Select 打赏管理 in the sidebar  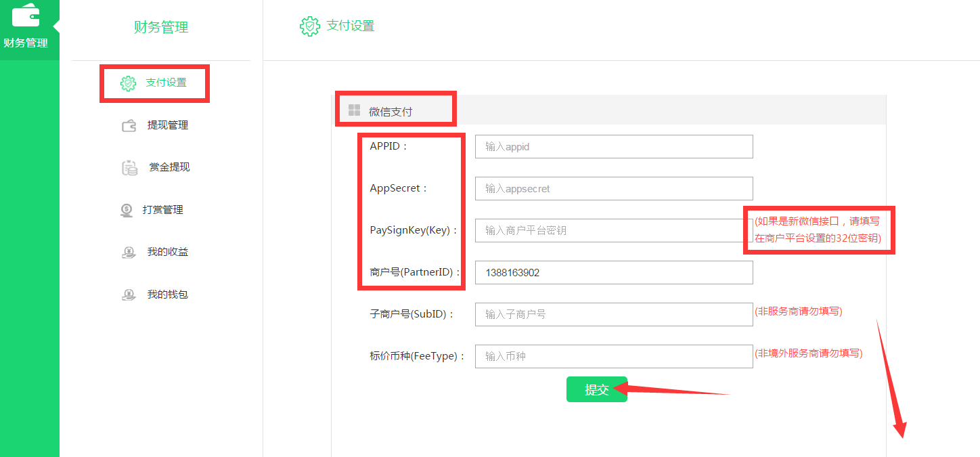pyautogui.click(x=163, y=210)
